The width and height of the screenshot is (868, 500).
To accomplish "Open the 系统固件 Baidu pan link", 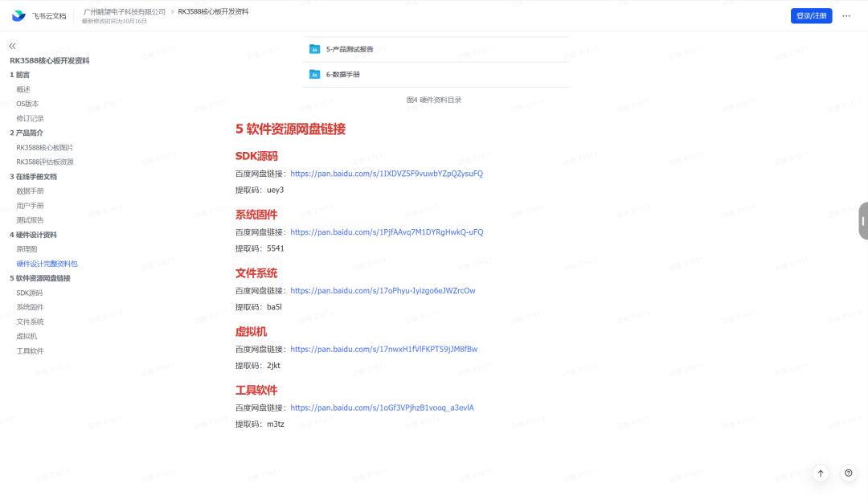I will click(386, 232).
